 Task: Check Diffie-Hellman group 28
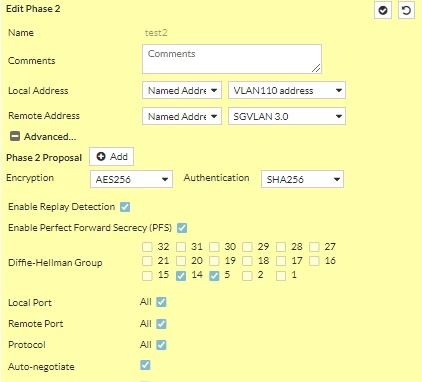pyautogui.click(x=281, y=247)
